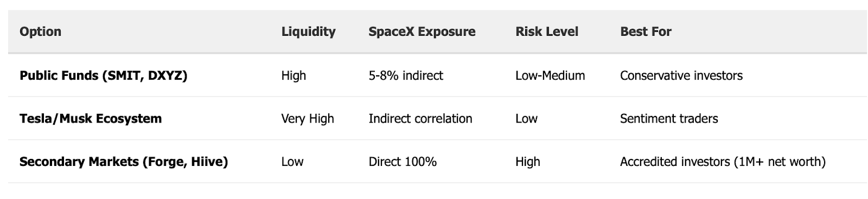Select the Indirect correlation cell
868x199 pixels.
click(x=420, y=118)
